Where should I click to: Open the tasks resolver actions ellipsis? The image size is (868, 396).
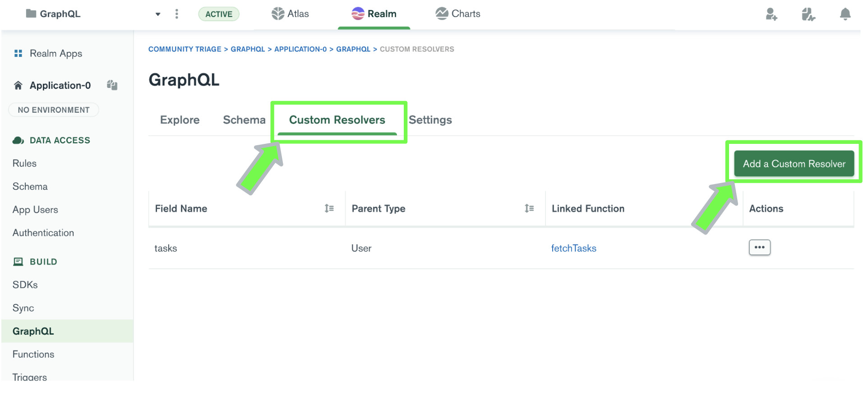point(759,247)
